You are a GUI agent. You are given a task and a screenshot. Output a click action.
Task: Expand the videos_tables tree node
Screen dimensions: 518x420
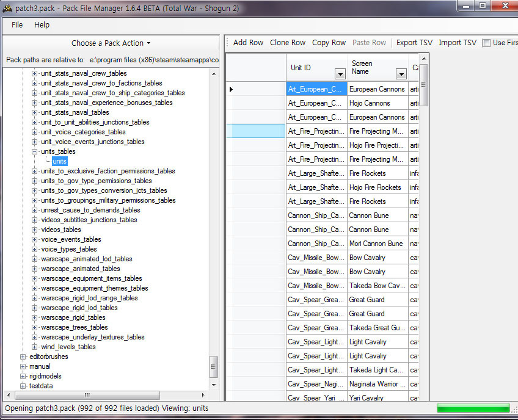pyautogui.click(x=34, y=230)
